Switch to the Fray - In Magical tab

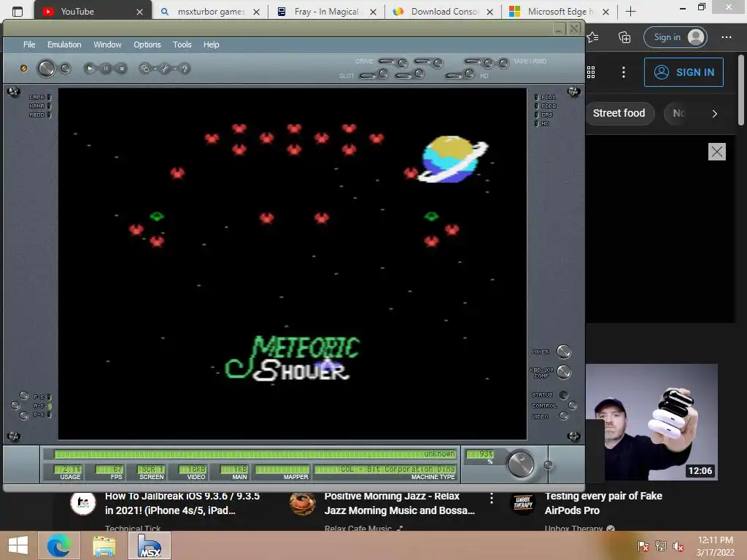click(326, 12)
